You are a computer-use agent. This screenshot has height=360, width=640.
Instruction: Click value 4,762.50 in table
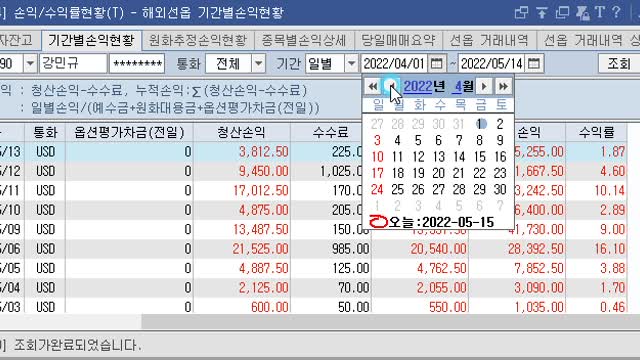(442, 268)
